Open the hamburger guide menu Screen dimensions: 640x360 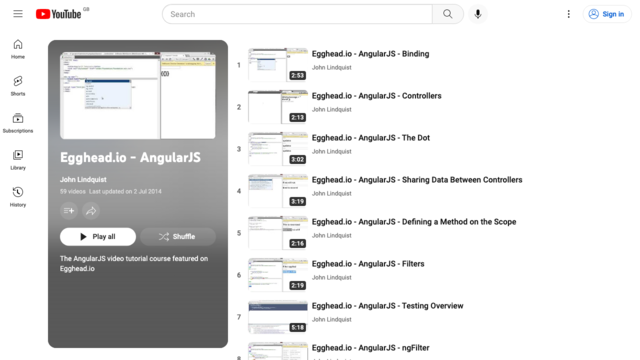click(18, 14)
